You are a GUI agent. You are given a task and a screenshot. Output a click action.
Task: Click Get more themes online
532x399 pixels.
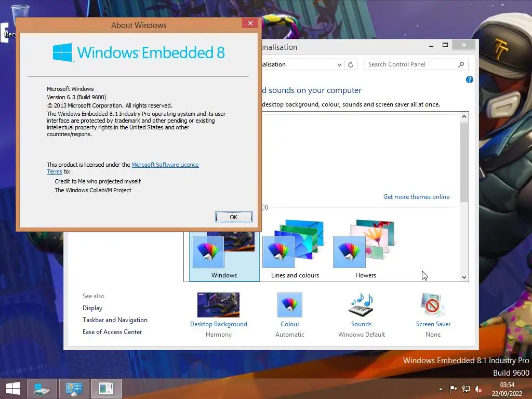(416, 197)
